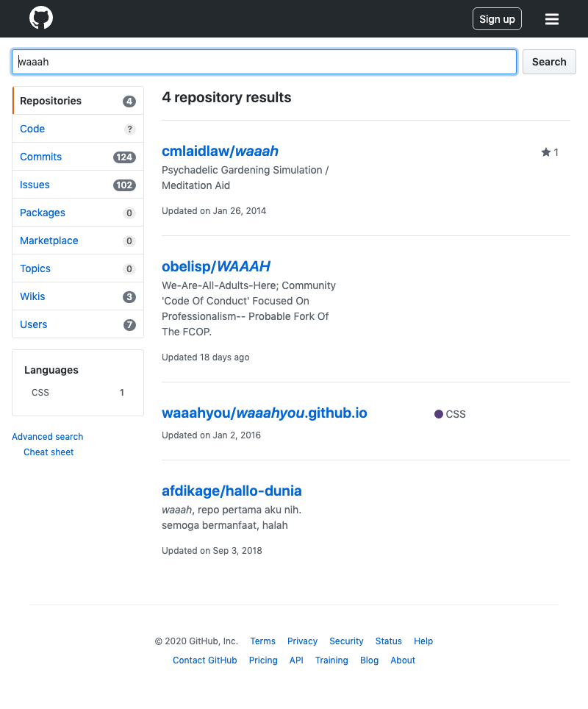Click the "We-Are-All-Adults-Here" description
Viewport: 588px width, 709px height.
(x=248, y=309)
